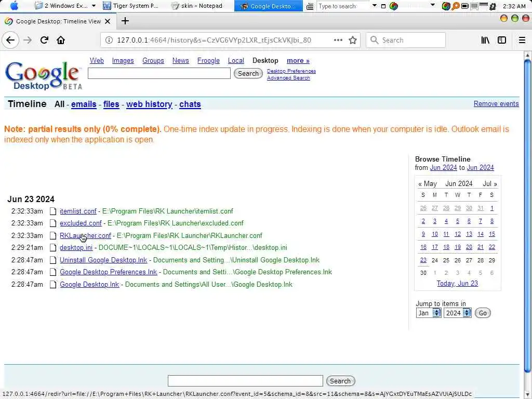Show site information via the info icon
Screen dimensions: 532x399
109,40
